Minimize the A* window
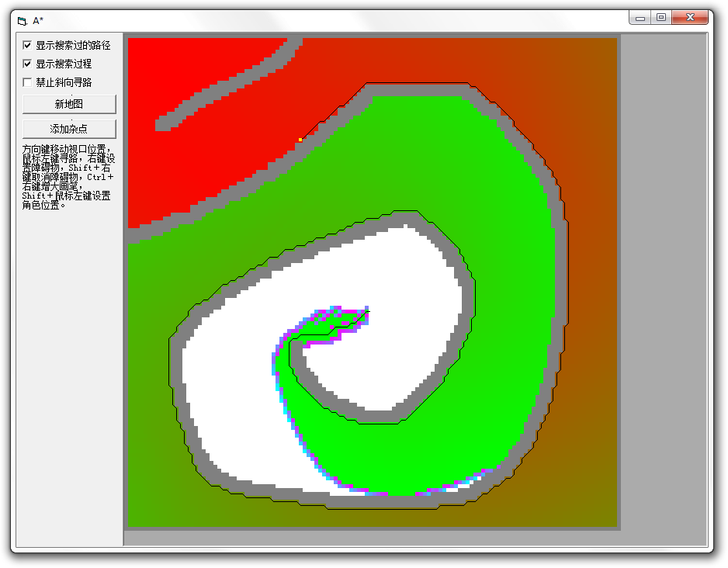 (x=640, y=18)
